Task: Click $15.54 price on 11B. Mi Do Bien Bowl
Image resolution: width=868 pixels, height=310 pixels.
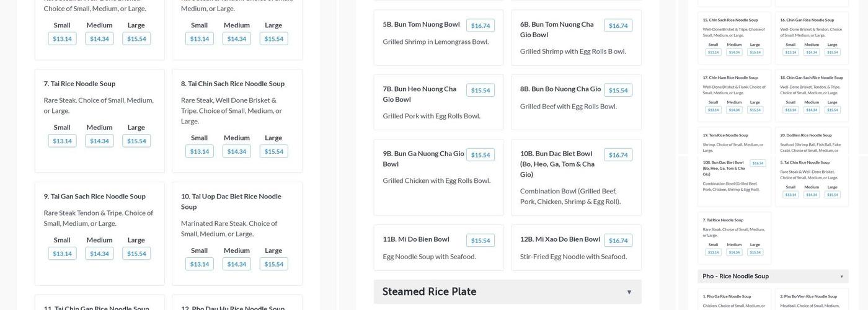Action: (x=480, y=241)
